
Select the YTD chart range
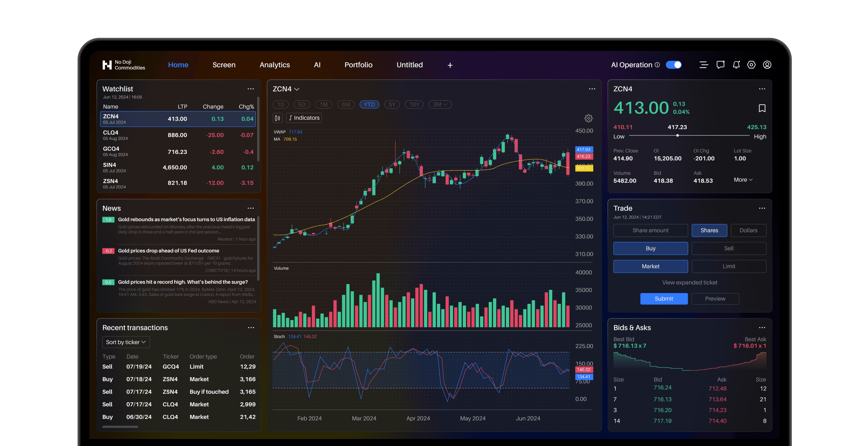pos(369,105)
